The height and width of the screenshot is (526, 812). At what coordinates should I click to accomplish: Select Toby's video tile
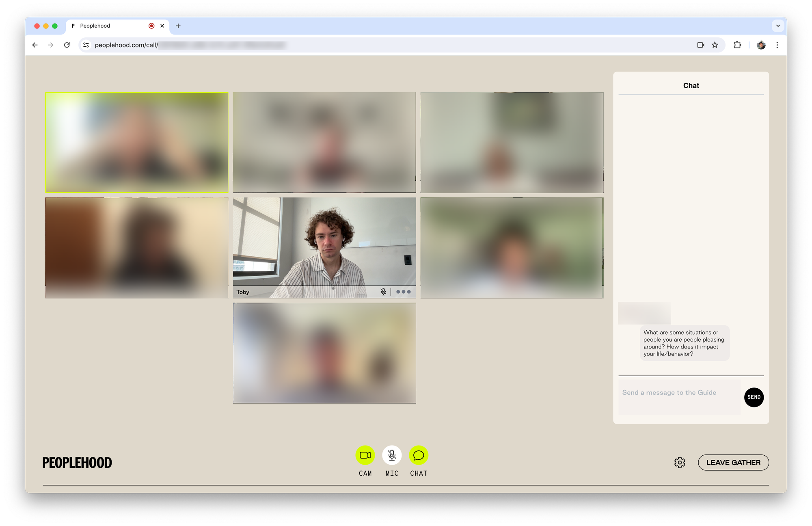324,244
